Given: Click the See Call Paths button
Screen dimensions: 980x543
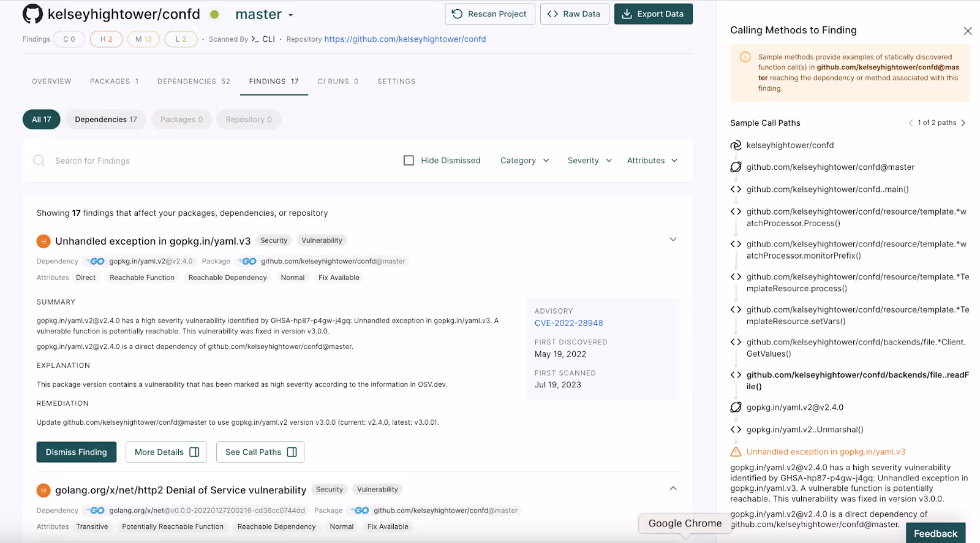Looking at the screenshot, I should (260, 452).
